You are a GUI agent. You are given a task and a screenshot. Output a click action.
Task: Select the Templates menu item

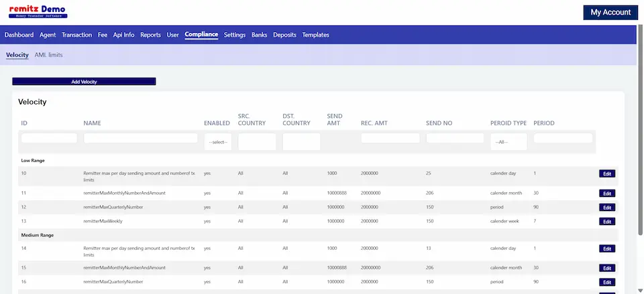[315, 35]
